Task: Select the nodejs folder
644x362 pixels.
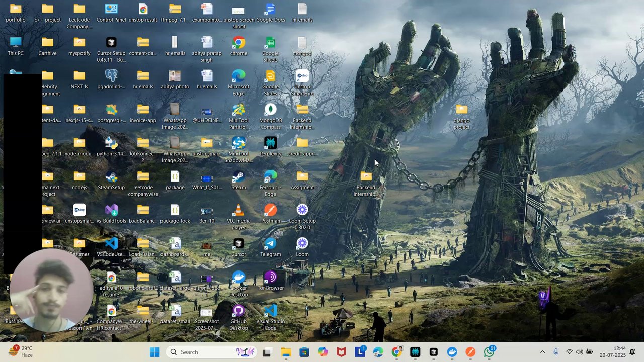Action: [x=79, y=180]
